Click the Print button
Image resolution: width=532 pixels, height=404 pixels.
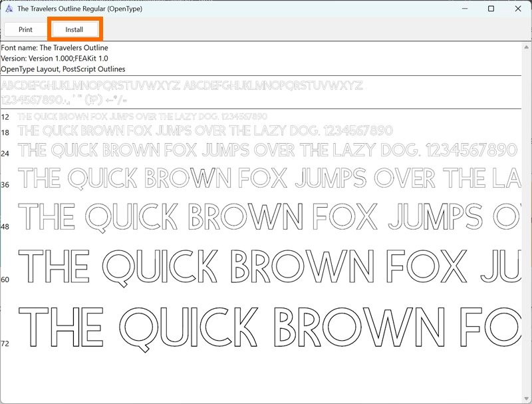click(25, 29)
